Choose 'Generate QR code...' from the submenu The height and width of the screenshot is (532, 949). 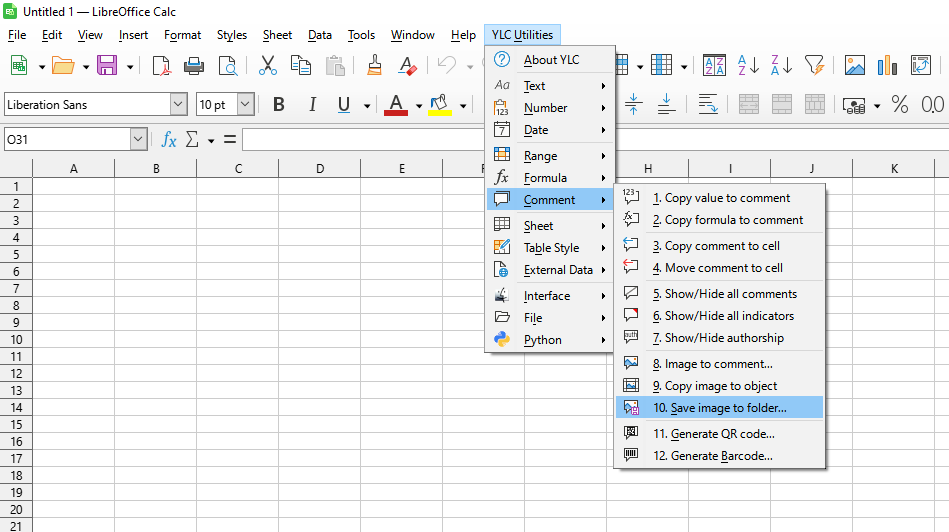click(713, 434)
